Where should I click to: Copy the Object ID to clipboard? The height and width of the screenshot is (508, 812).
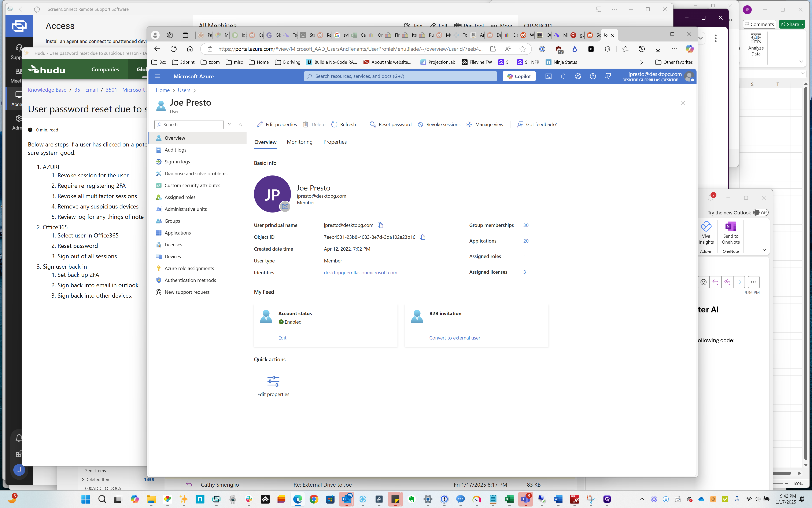(x=422, y=237)
